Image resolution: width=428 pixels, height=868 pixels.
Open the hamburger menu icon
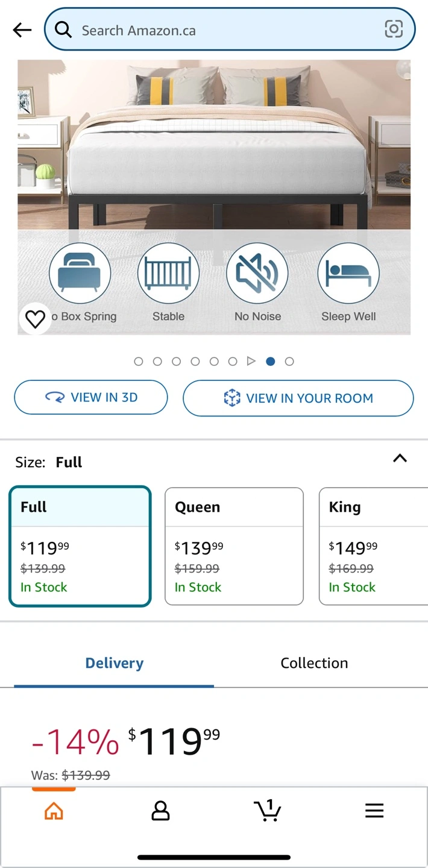point(374,811)
